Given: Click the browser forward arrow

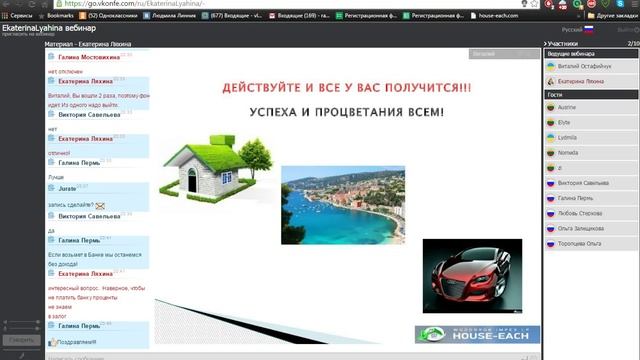Looking at the screenshot, I should click(x=19, y=4).
